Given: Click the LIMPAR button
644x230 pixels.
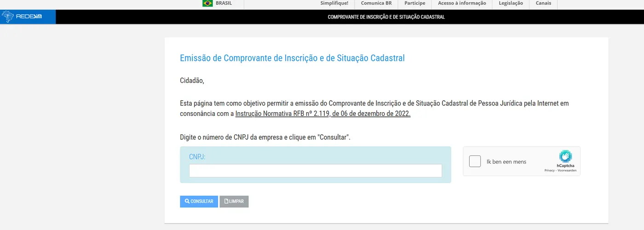Looking at the screenshot, I should [x=234, y=201].
